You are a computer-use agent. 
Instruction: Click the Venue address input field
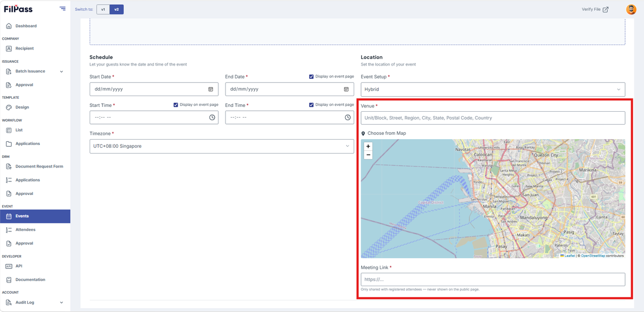(x=493, y=118)
